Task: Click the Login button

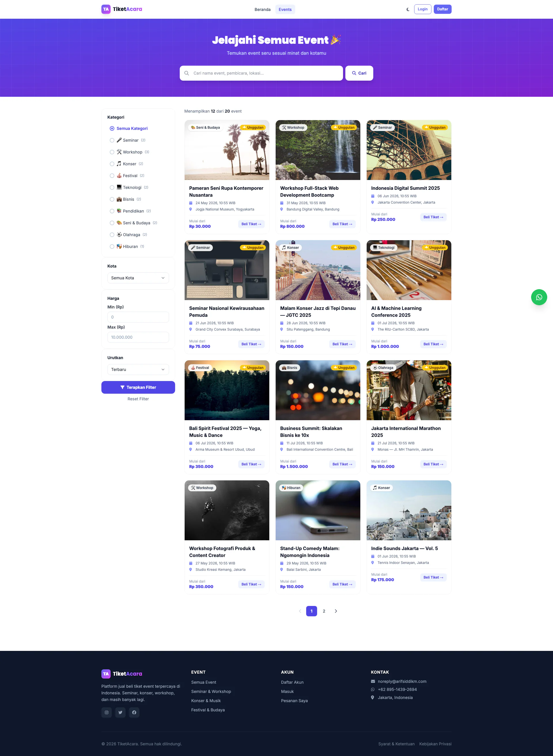Action: tap(423, 9)
